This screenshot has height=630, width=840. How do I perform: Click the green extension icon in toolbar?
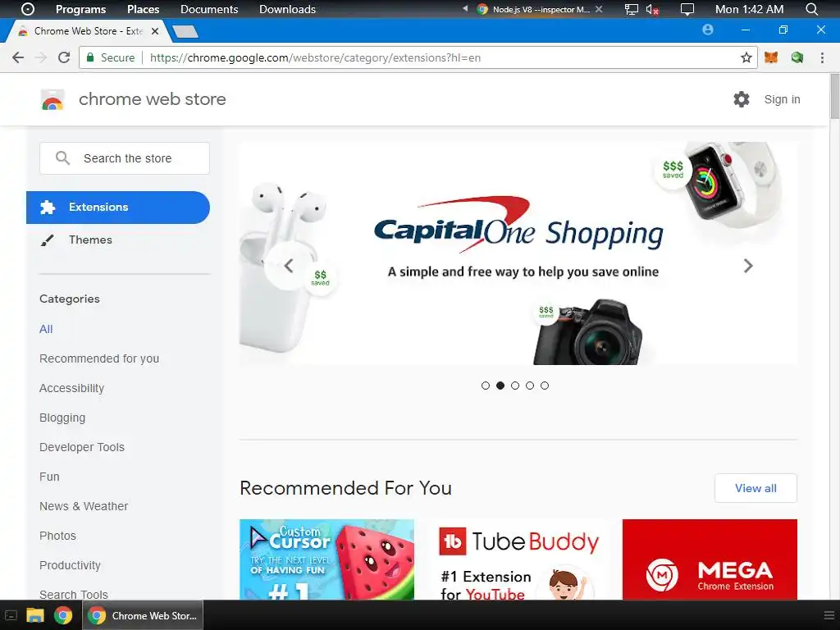(797, 57)
